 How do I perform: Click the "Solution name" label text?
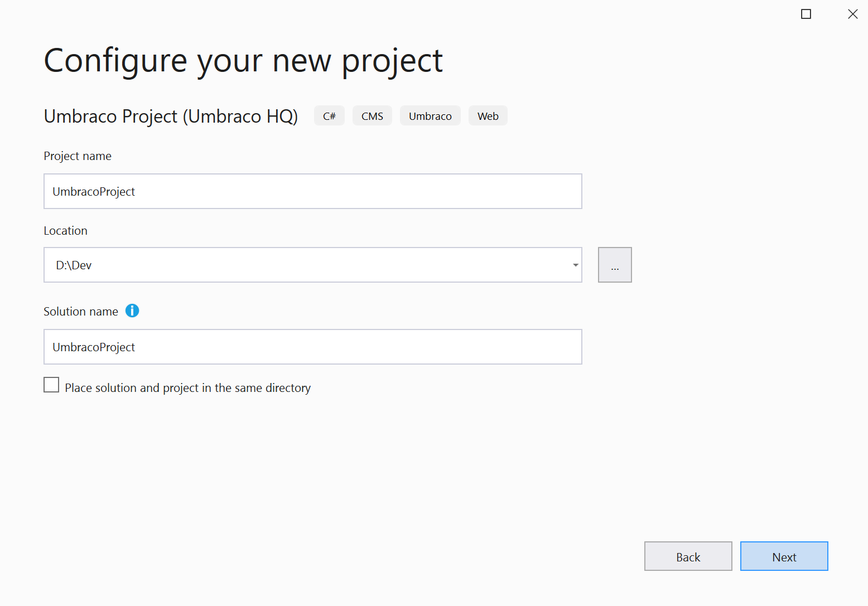coord(81,312)
